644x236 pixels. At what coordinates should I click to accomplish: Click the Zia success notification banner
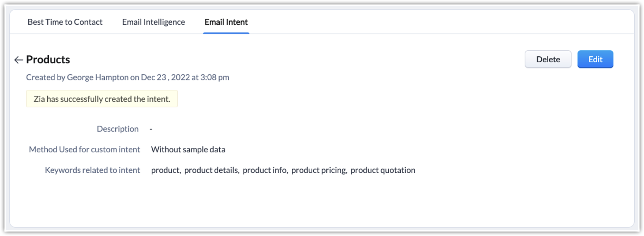(x=102, y=99)
